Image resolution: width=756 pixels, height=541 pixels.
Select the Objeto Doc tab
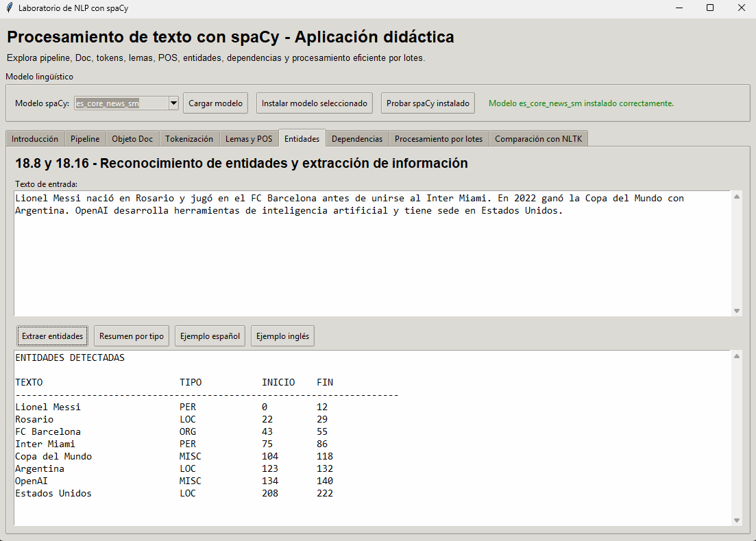[x=132, y=138]
